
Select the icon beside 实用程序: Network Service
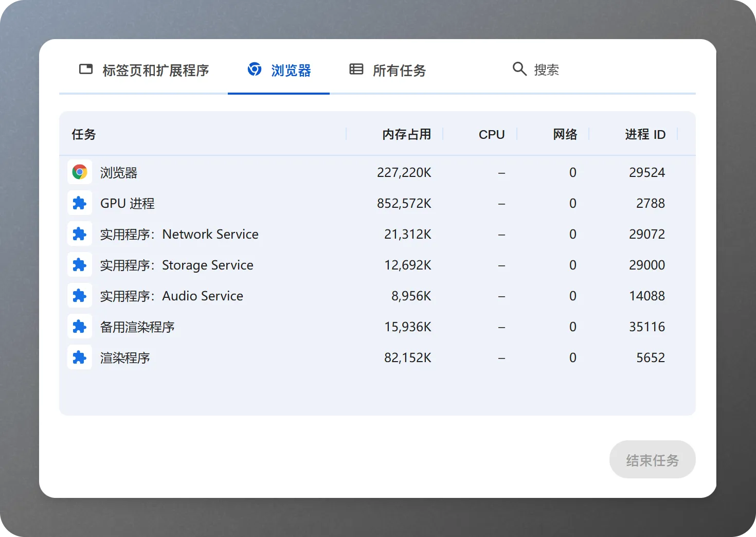click(80, 234)
